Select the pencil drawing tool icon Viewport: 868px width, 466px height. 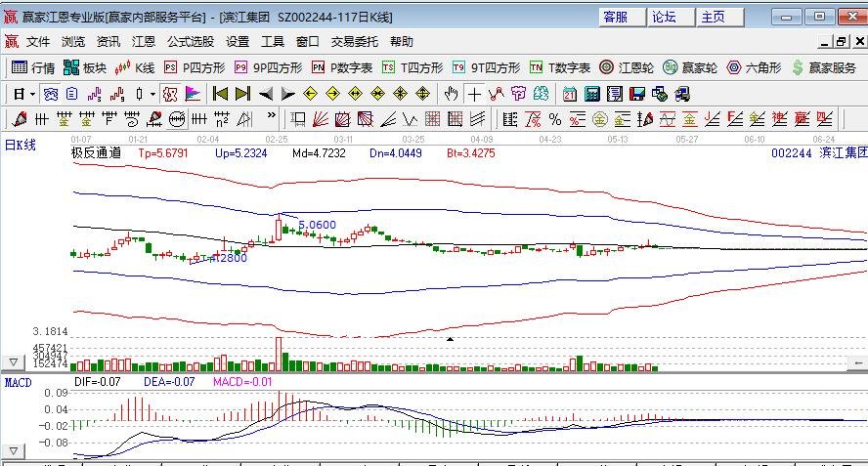click(x=19, y=119)
